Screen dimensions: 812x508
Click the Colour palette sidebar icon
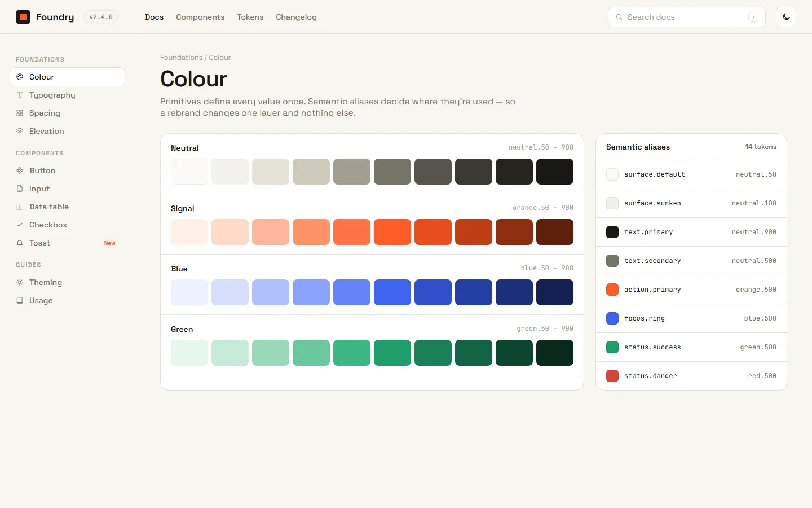(x=20, y=77)
